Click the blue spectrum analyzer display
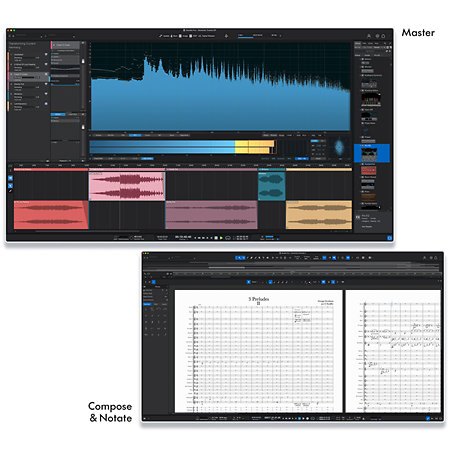This screenshot has width=450, height=450. click(221, 87)
